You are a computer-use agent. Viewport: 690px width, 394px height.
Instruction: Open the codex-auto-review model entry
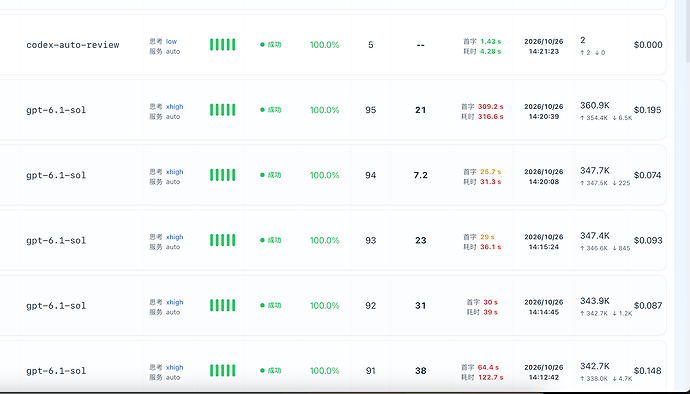[x=73, y=44]
